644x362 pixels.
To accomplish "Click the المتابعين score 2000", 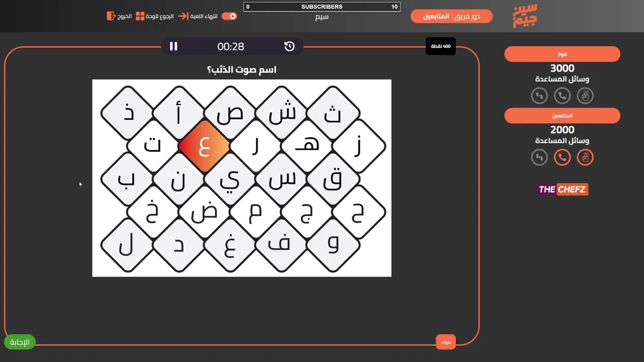I will [x=562, y=130].
